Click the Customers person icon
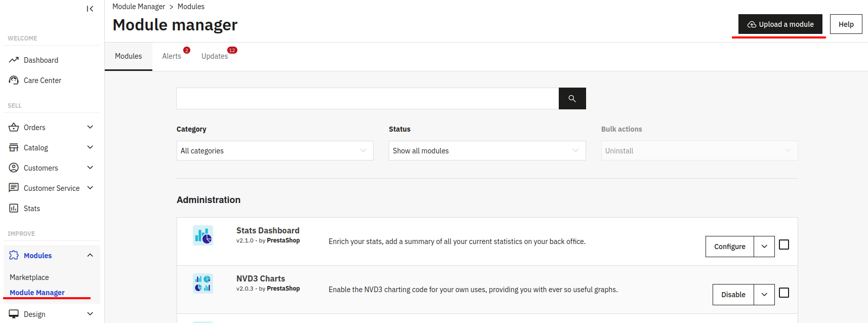Screen dimensions: 868x323 coord(14,168)
